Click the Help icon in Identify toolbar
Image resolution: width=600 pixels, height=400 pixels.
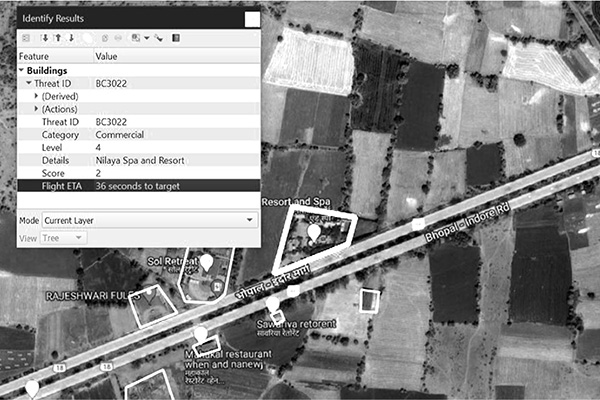[x=176, y=38]
